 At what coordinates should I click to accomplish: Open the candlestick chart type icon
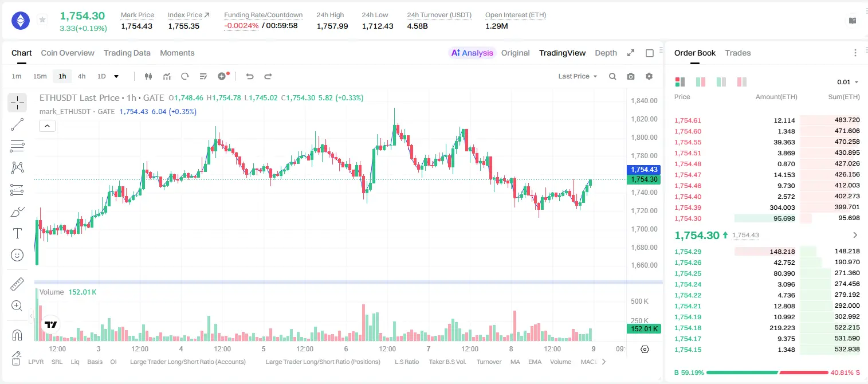click(149, 76)
